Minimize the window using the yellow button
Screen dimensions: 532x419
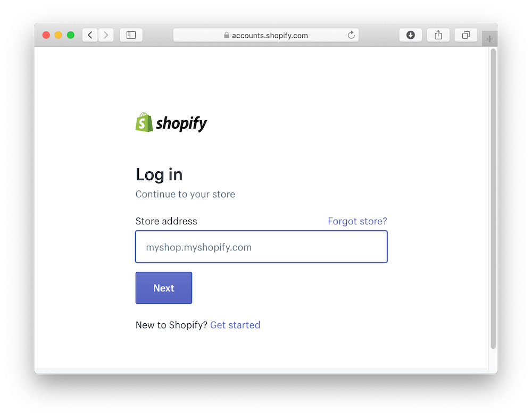[x=59, y=35]
